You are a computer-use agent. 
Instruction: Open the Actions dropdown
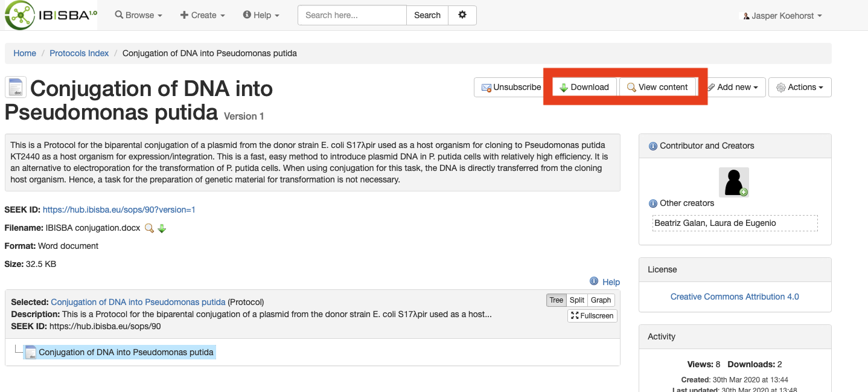[x=800, y=87]
